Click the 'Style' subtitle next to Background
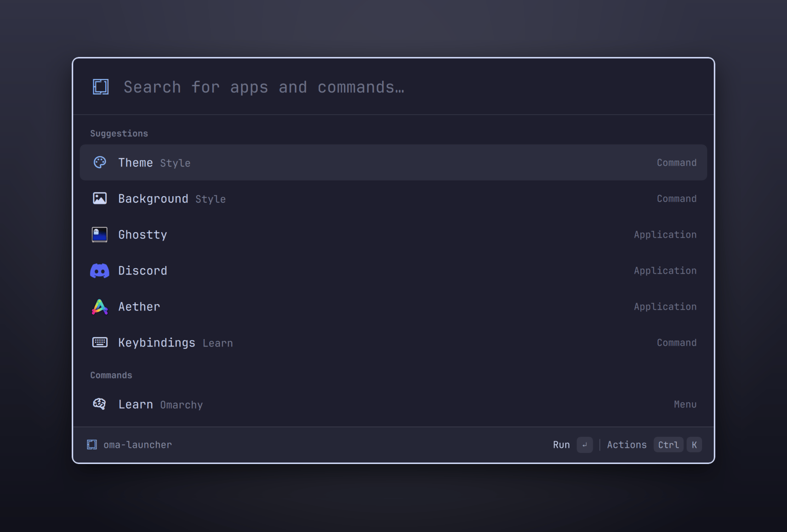787x532 pixels. tap(211, 199)
